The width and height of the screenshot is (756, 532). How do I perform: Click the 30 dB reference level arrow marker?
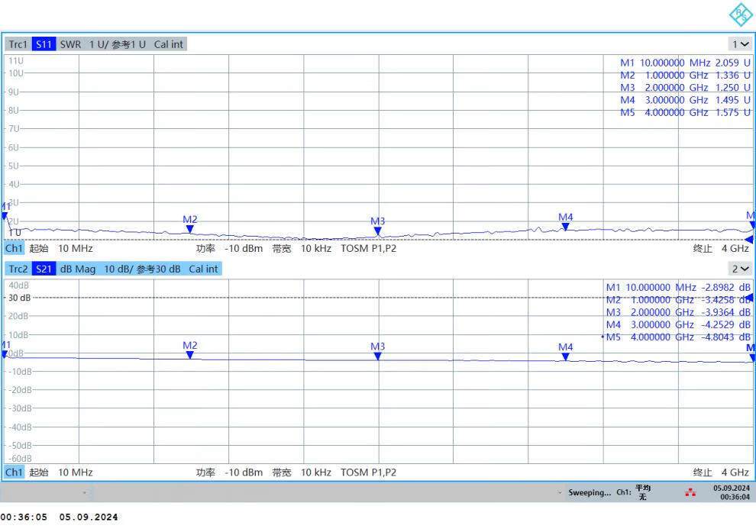point(749,298)
